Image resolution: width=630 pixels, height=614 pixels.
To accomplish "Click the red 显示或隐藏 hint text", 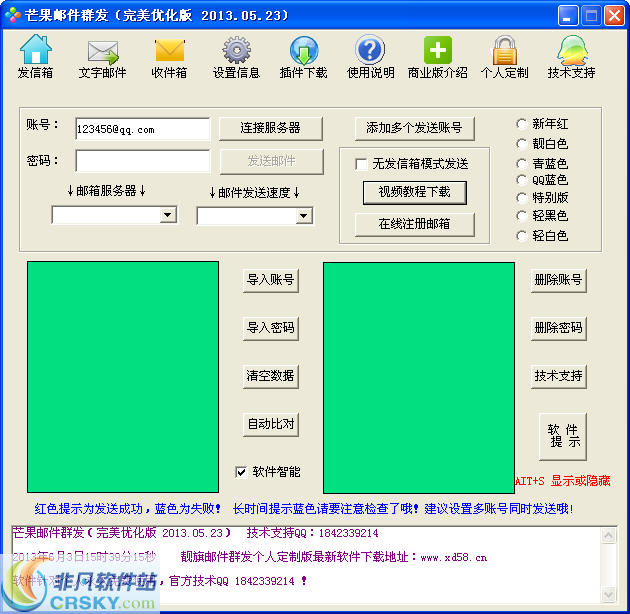I will pos(581,481).
